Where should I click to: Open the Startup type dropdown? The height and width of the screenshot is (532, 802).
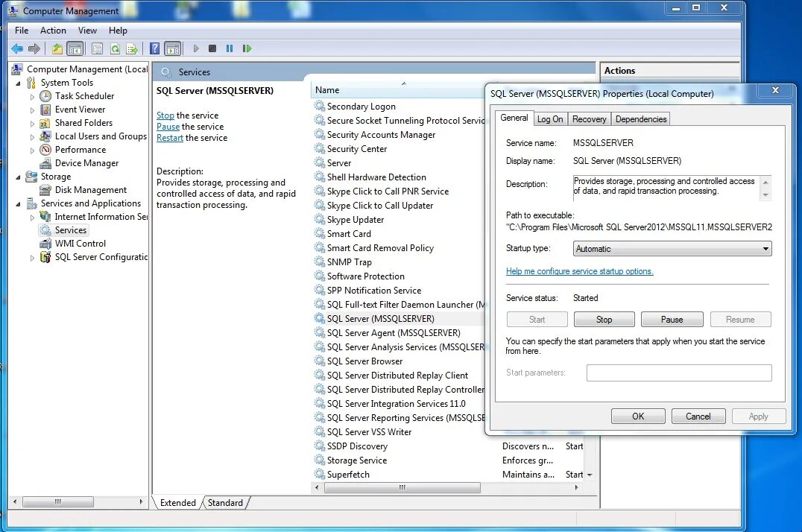672,249
